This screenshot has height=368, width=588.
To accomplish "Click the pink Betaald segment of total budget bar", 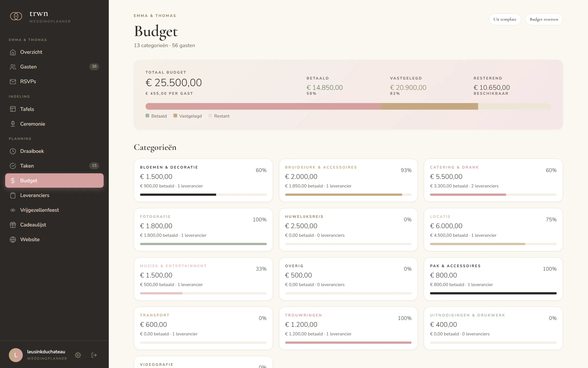I will coord(263,106).
